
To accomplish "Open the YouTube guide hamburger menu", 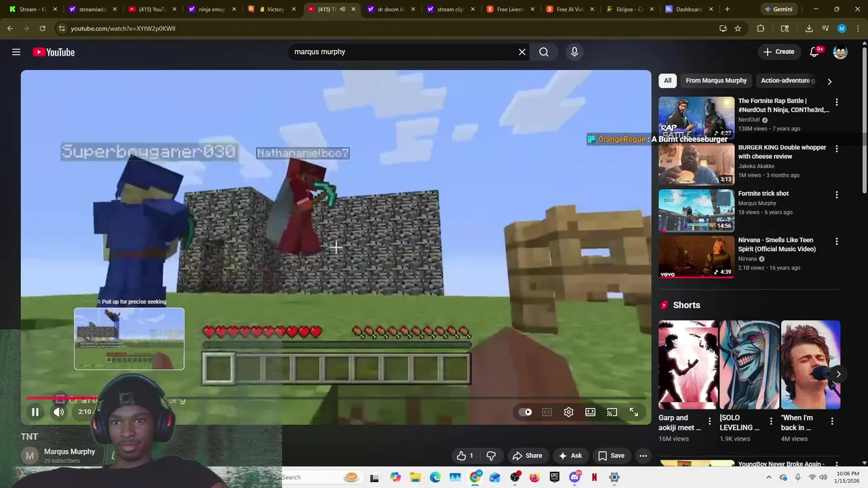I will click(16, 52).
